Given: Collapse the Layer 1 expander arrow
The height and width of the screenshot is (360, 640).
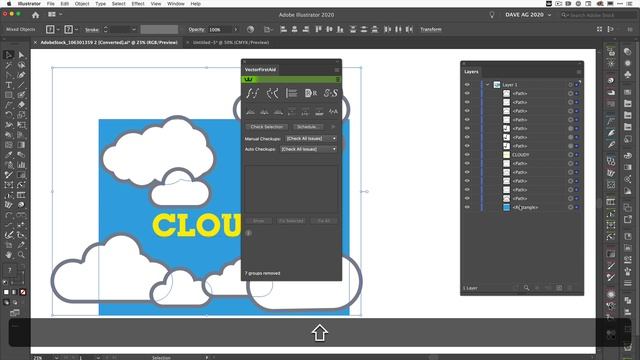Looking at the screenshot, I should tap(487, 85).
